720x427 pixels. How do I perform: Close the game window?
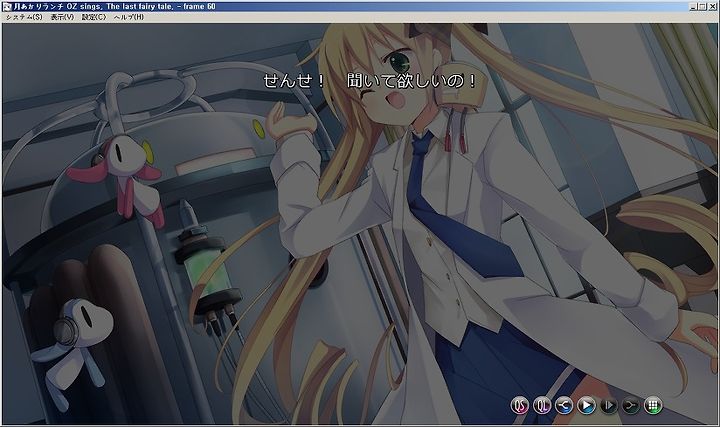click(711, 6)
